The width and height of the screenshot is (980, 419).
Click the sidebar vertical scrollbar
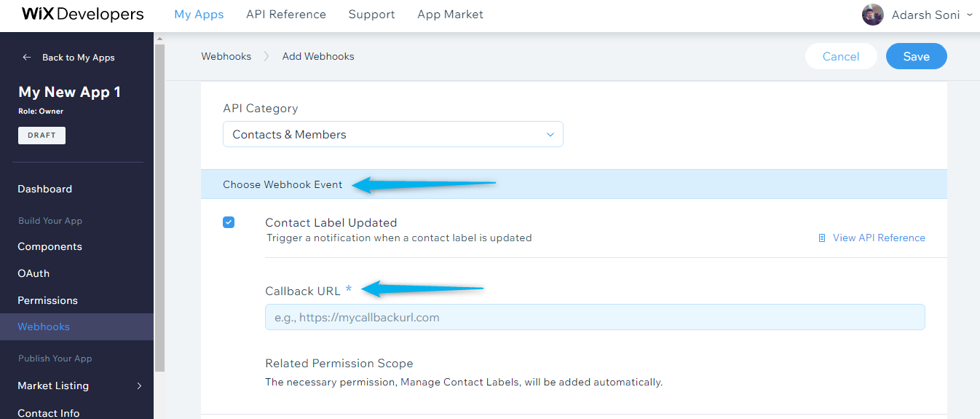tap(159, 208)
